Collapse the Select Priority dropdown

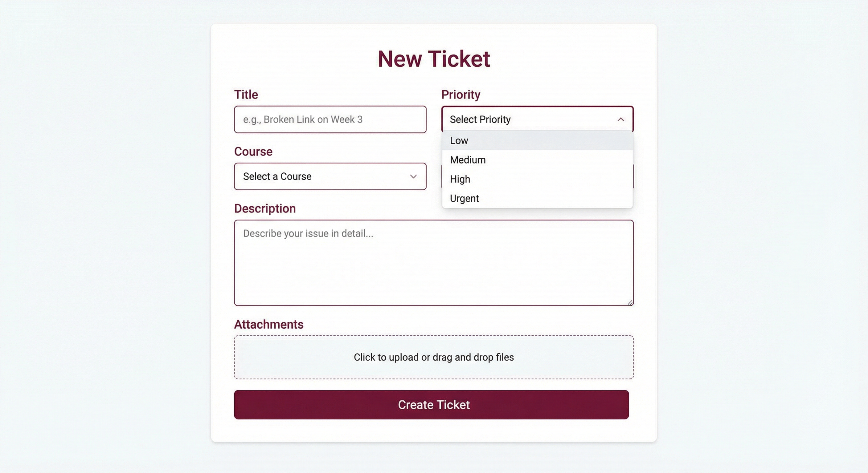coord(537,119)
